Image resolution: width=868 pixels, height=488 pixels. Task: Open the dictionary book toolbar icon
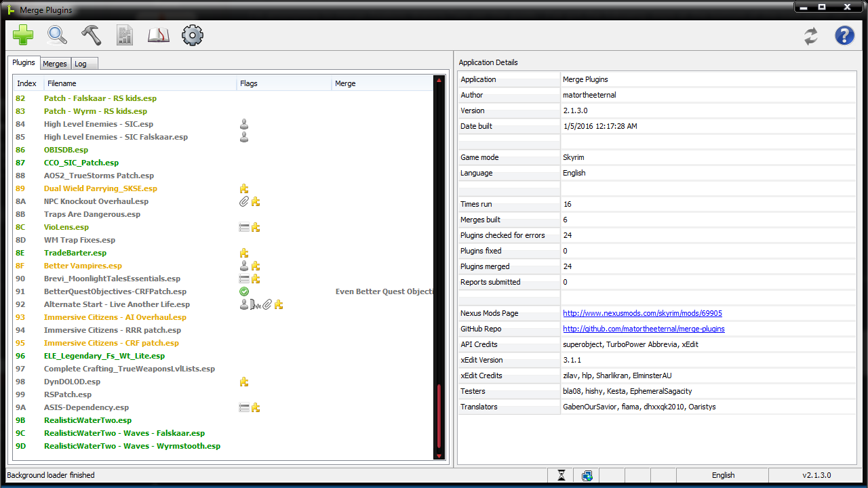[159, 35]
